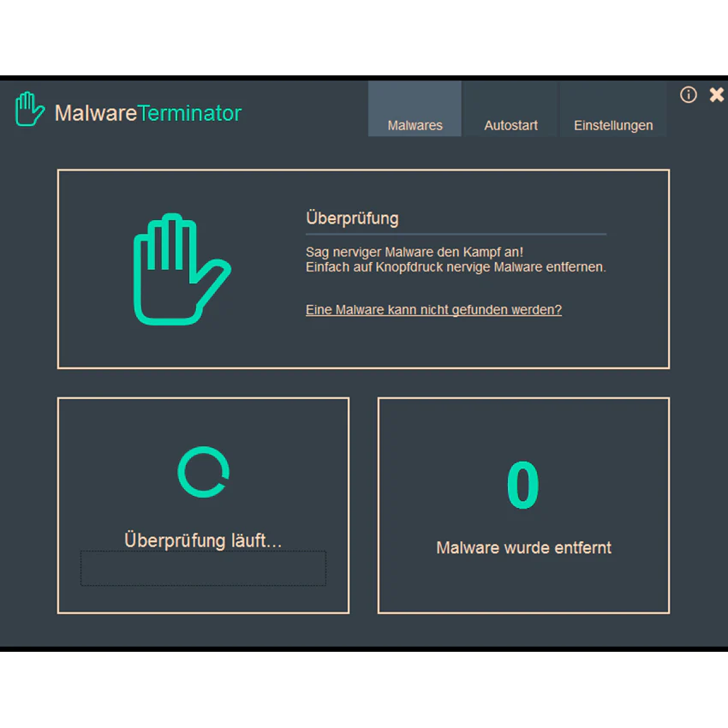Click the MalwareTerminator title text

[x=148, y=113]
